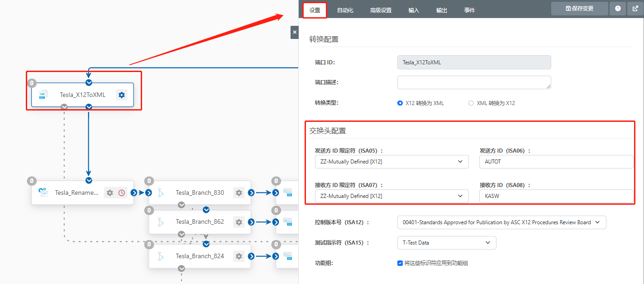Click blue top port of Tesla_Branch_824
This screenshot has width=644, height=284.
pos(206,244)
